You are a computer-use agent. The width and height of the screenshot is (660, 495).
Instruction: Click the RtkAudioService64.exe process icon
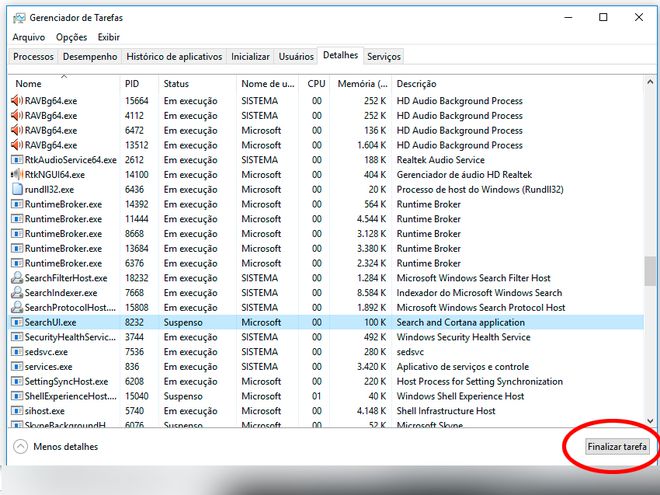[17, 160]
